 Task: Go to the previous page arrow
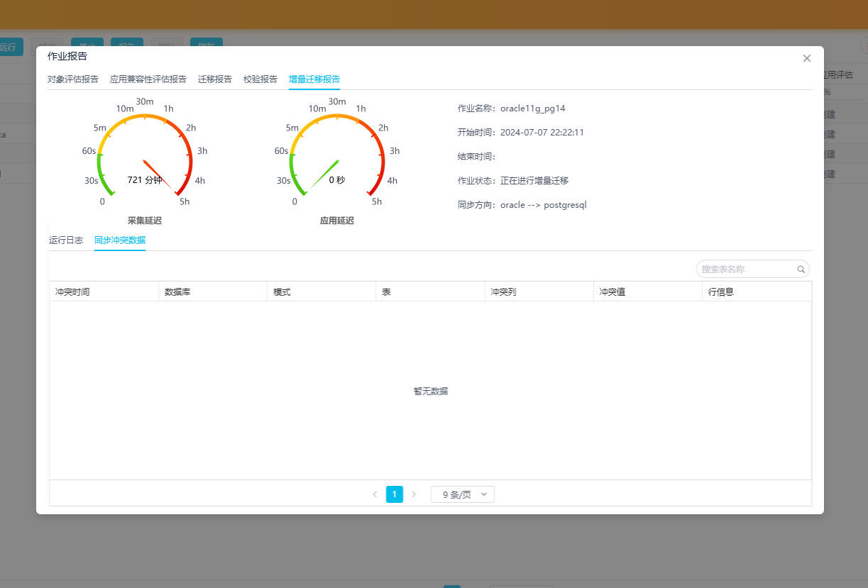tap(375, 494)
